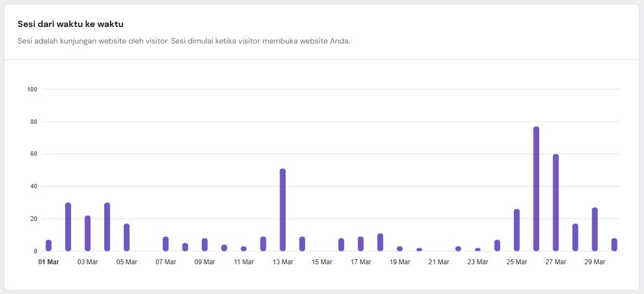Click the bar for 29 Mar
The image size is (644, 294).
point(595,229)
